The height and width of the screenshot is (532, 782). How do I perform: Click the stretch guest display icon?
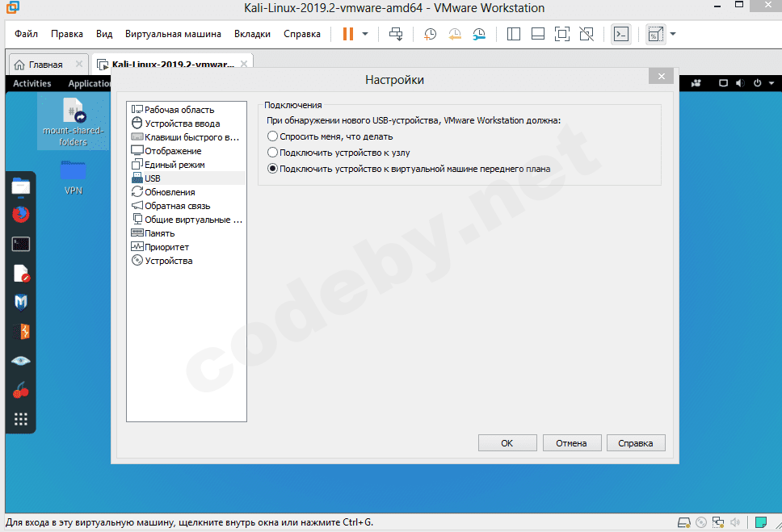pos(655,34)
